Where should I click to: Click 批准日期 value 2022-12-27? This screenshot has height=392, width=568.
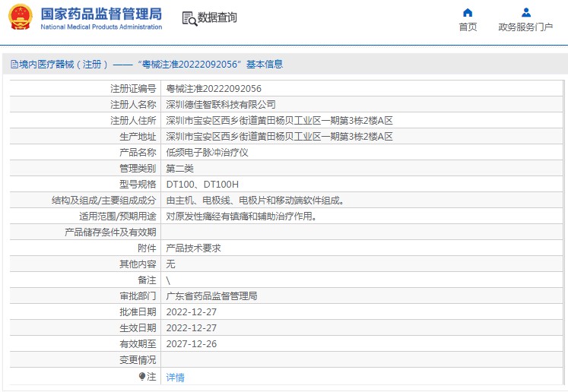(x=192, y=311)
